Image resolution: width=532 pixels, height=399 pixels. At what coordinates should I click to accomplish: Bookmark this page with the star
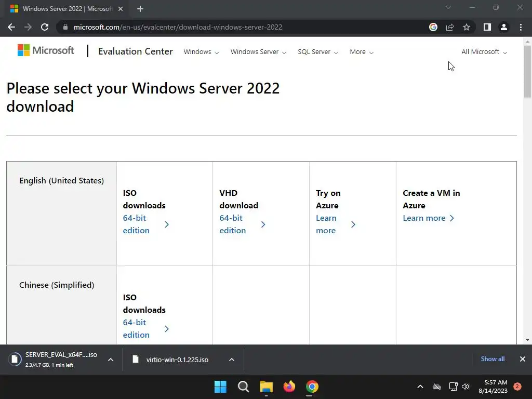point(467,27)
